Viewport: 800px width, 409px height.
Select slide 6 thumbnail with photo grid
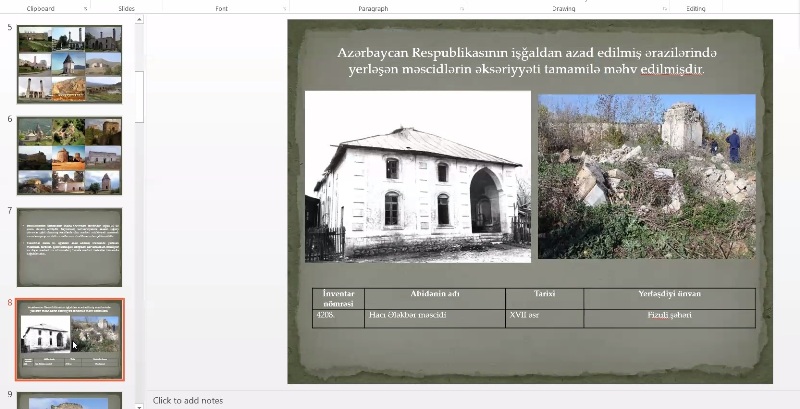click(x=69, y=156)
